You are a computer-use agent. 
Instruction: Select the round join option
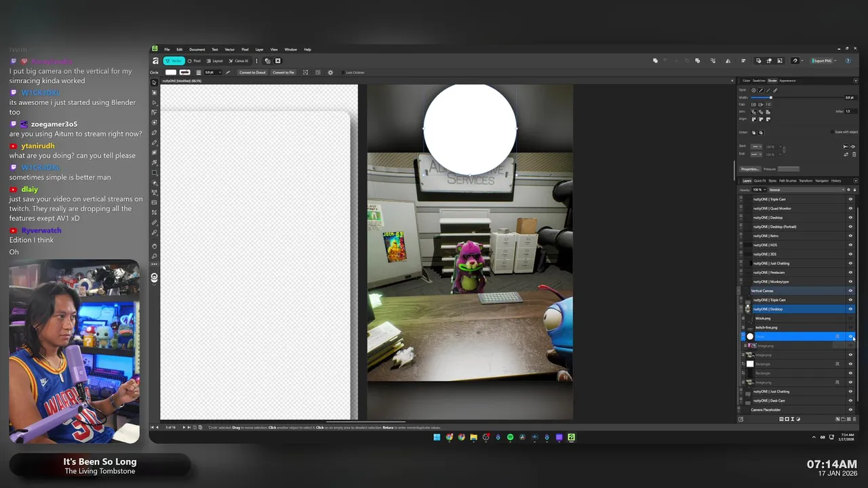coord(753,112)
